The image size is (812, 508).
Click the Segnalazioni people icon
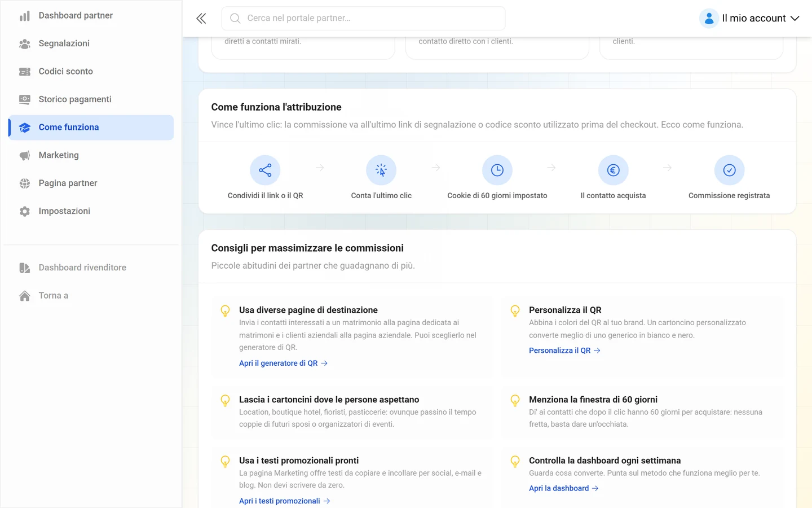coord(25,43)
